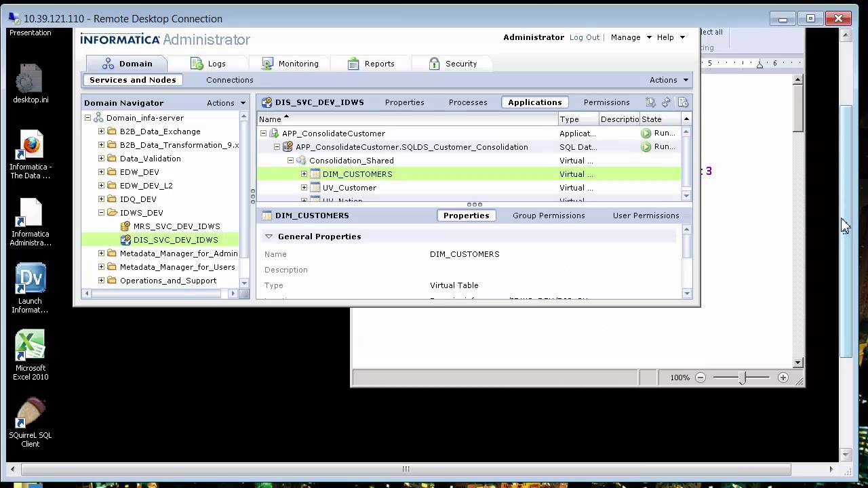Select Metadata_Manager_for_Users folder

pyautogui.click(x=177, y=267)
